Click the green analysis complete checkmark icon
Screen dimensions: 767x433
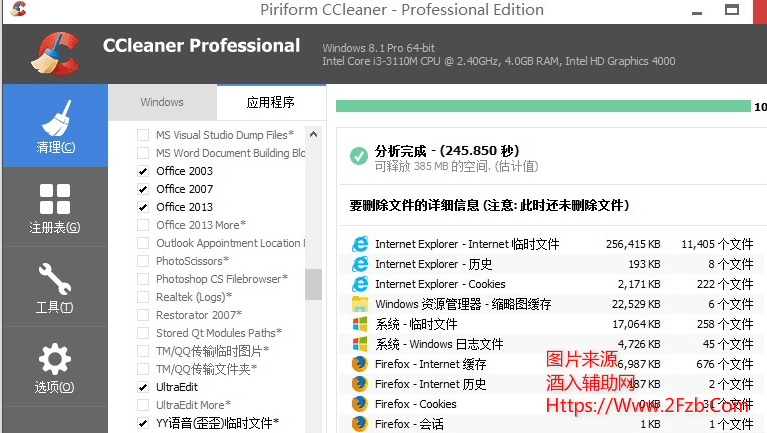coord(359,157)
